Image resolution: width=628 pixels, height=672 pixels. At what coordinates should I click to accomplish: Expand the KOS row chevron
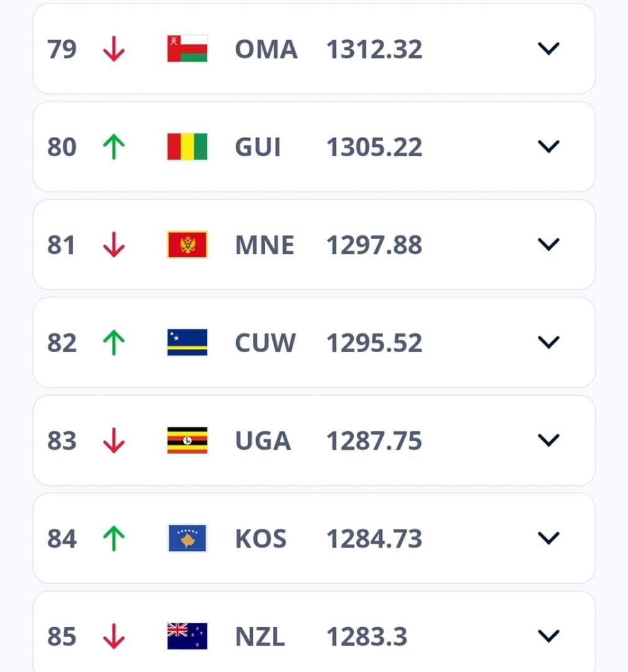(x=548, y=539)
